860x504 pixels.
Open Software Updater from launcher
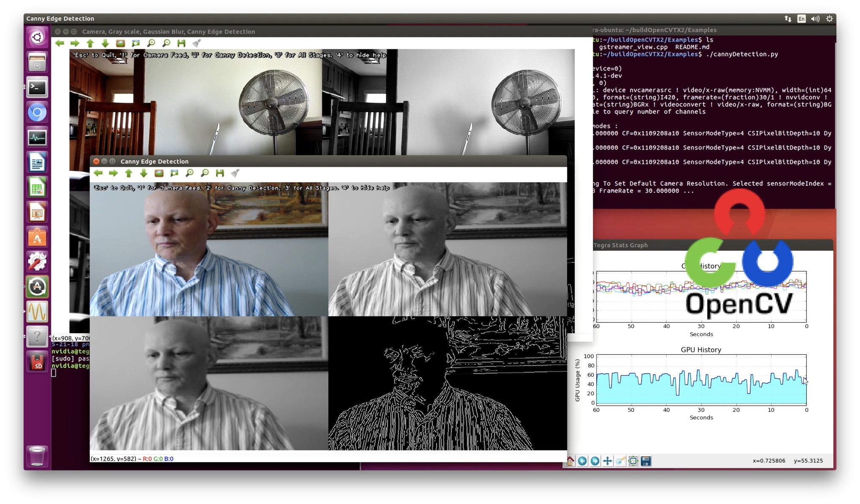(x=37, y=287)
